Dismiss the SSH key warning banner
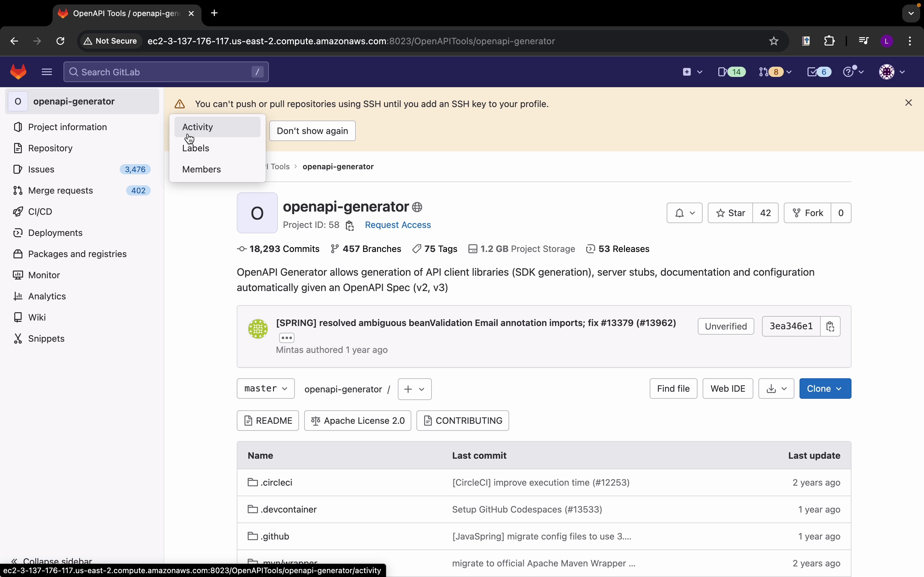Viewport: 924px width, 577px height. (909, 103)
